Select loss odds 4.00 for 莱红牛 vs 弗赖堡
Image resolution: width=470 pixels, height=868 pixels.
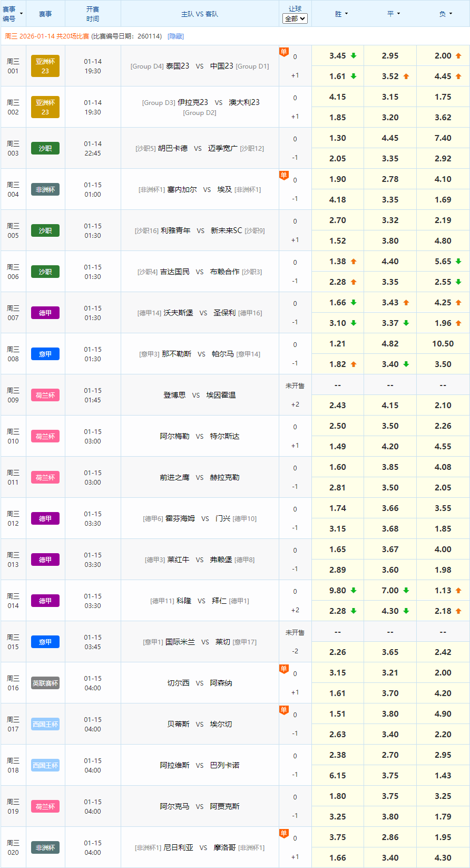[x=443, y=549]
